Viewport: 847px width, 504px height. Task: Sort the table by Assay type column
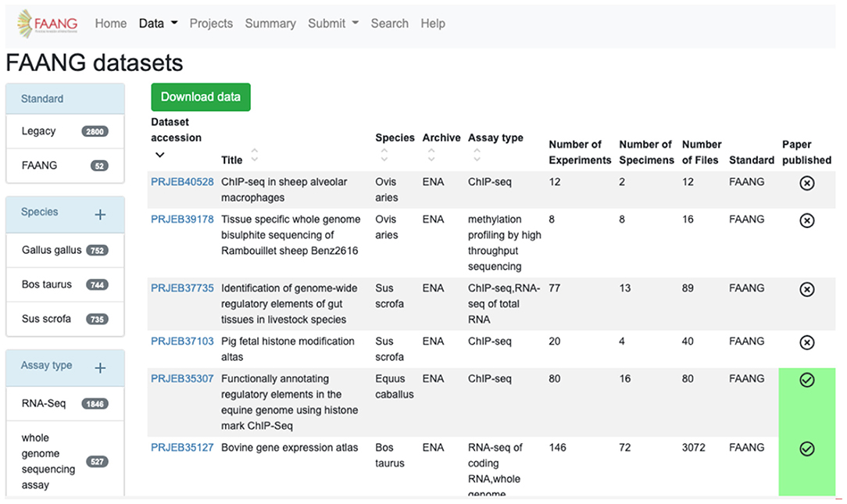[477, 155]
